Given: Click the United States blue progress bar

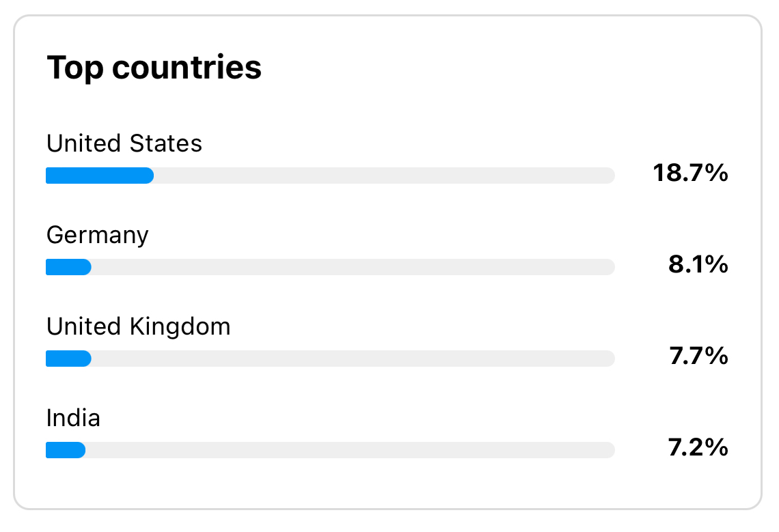Looking at the screenshot, I should (x=100, y=176).
